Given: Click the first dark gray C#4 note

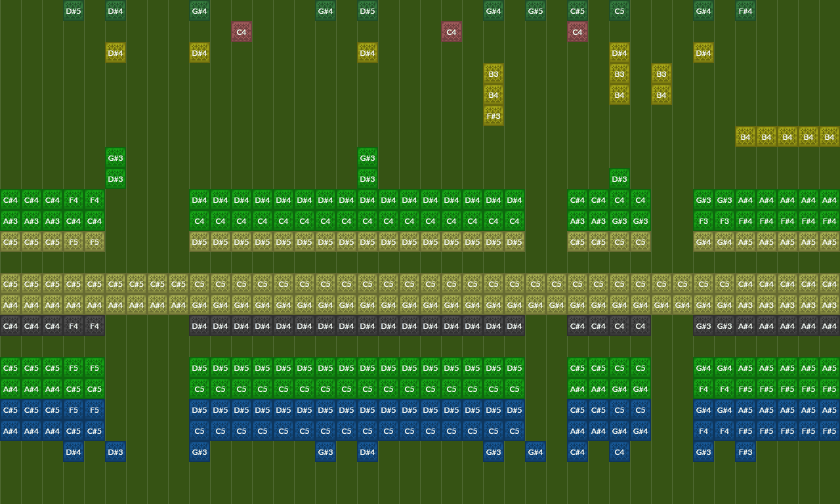Looking at the screenshot, I should [10, 326].
